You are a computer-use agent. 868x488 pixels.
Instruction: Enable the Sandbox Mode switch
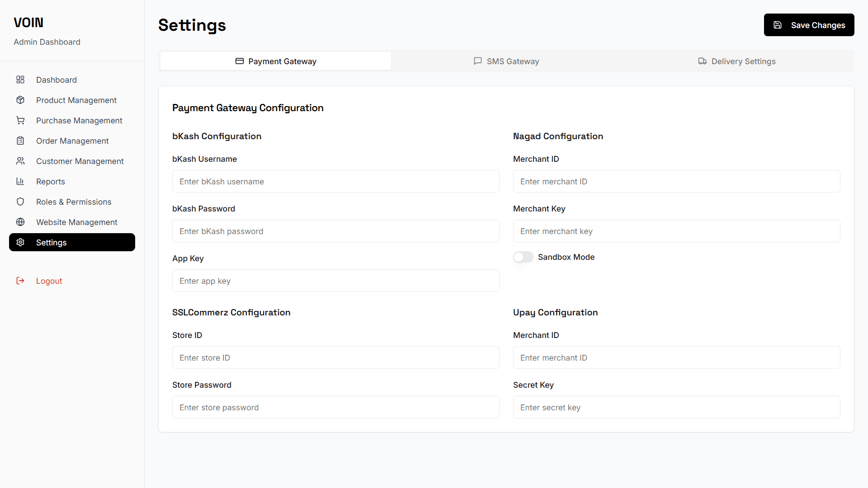pyautogui.click(x=523, y=257)
